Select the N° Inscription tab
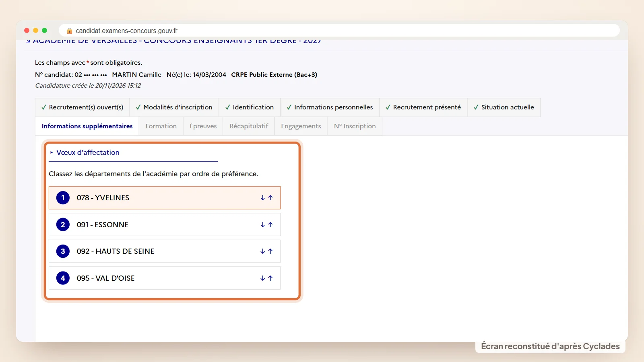This screenshot has width=644, height=362. 355,126
